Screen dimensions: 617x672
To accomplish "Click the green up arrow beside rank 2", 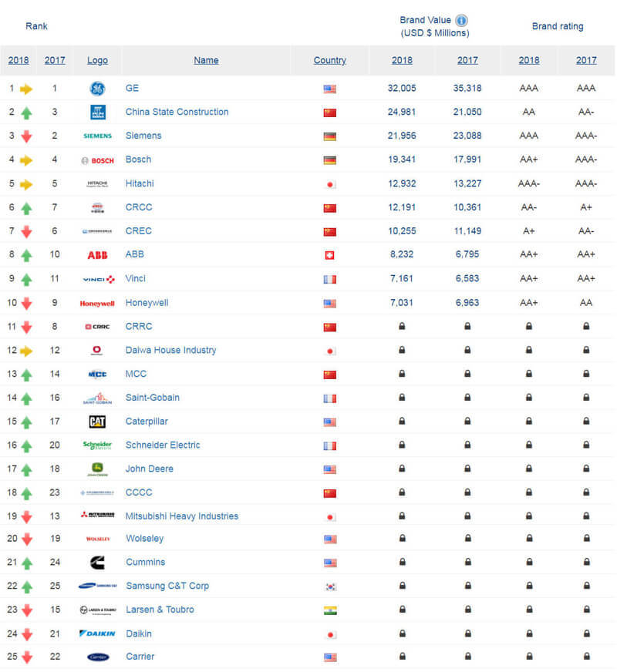I will (26, 113).
